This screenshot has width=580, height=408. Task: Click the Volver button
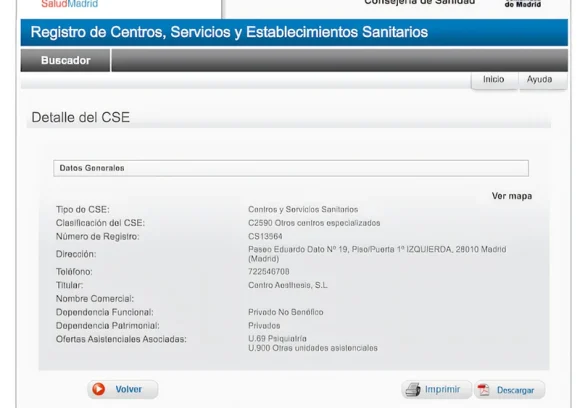tap(123, 390)
